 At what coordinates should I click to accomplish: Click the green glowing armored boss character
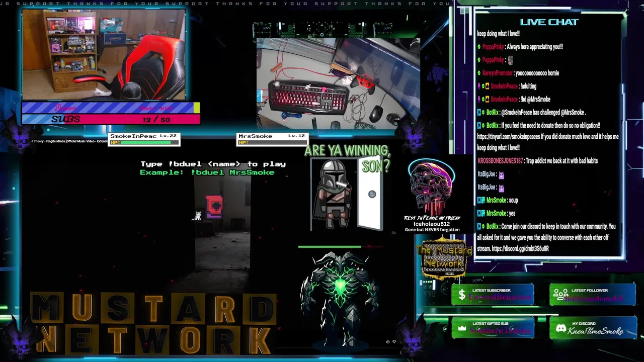point(339,300)
